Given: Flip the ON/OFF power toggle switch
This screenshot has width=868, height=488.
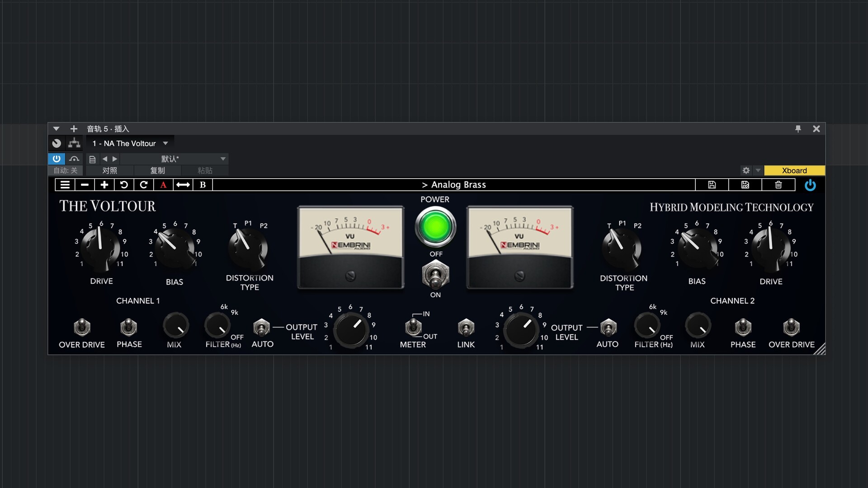Looking at the screenshot, I should coord(435,275).
